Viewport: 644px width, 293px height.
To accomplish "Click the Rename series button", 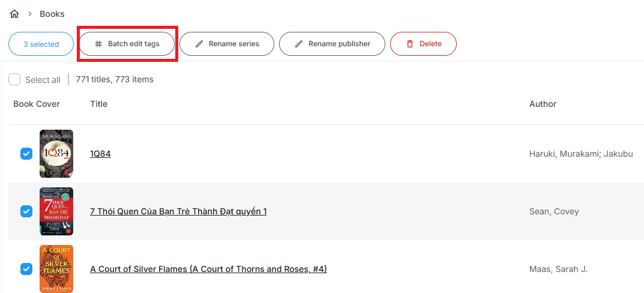I will [x=227, y=44].
